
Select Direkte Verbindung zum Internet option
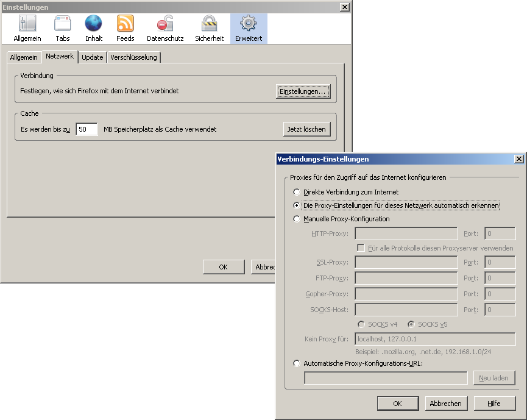click(x=297, y=192)
